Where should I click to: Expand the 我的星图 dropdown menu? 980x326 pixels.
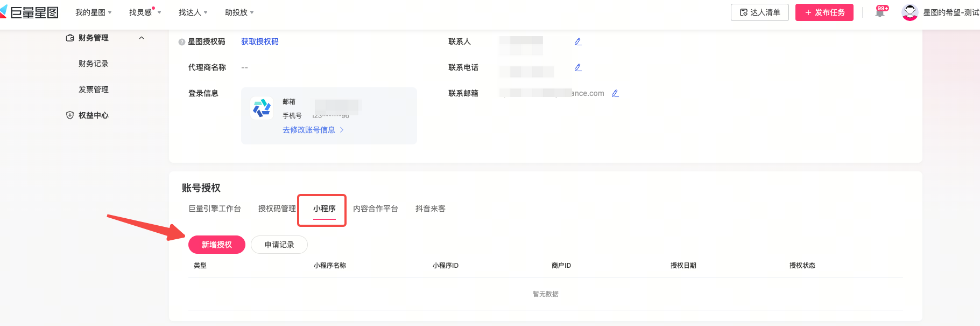click(93, 12)
